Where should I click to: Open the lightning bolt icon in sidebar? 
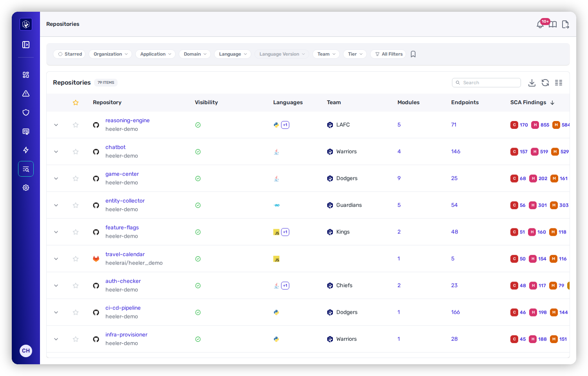pos(26,150)
